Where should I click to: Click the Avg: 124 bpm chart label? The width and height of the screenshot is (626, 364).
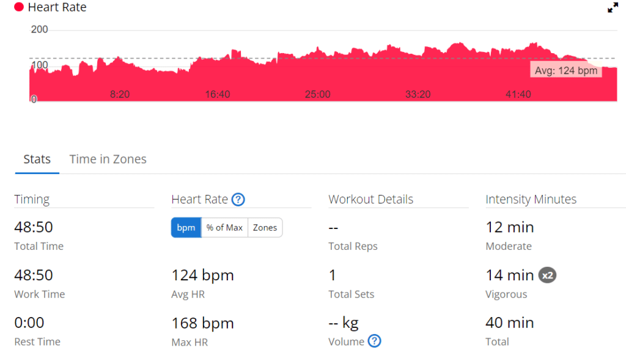pyautogui.click(x=566, y=71)
